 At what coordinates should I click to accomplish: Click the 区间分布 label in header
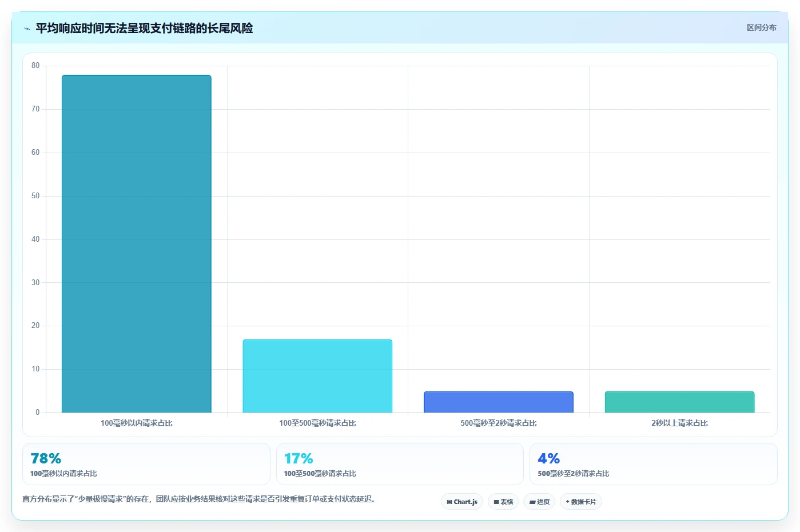(761, 27)
